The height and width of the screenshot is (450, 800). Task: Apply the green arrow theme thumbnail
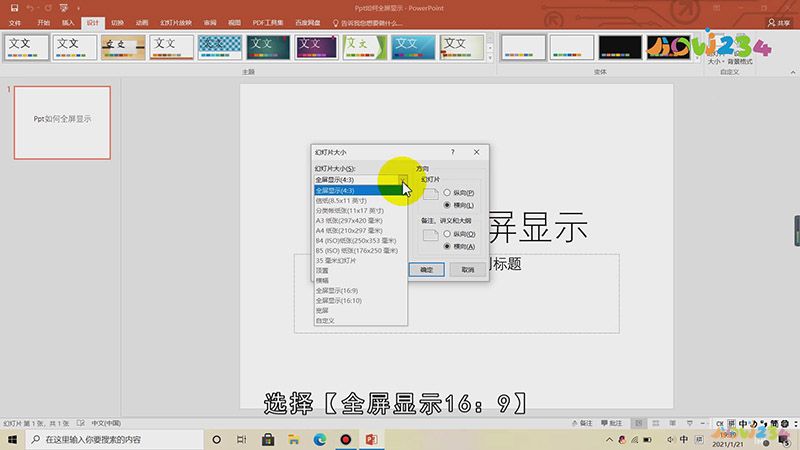365,47
